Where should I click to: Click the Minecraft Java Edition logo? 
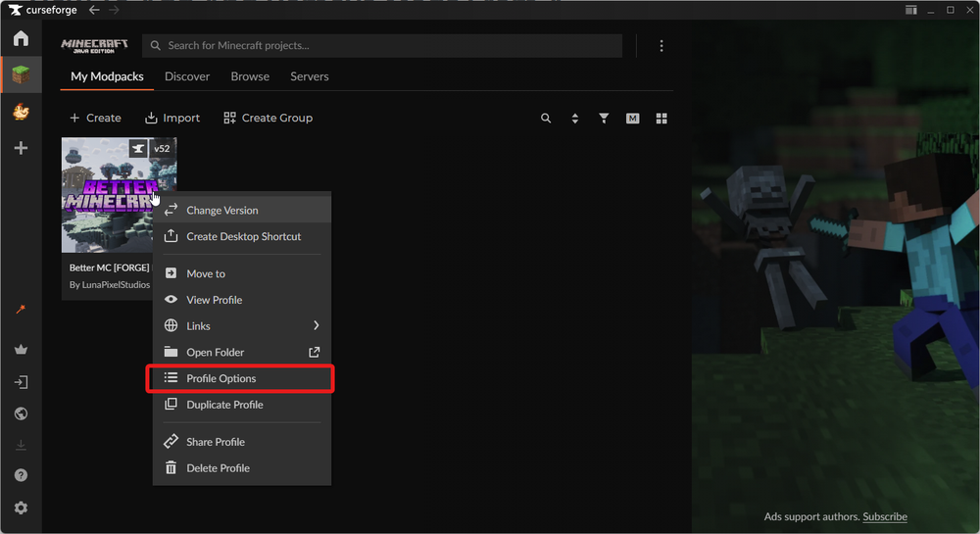[x=94, y=46]
